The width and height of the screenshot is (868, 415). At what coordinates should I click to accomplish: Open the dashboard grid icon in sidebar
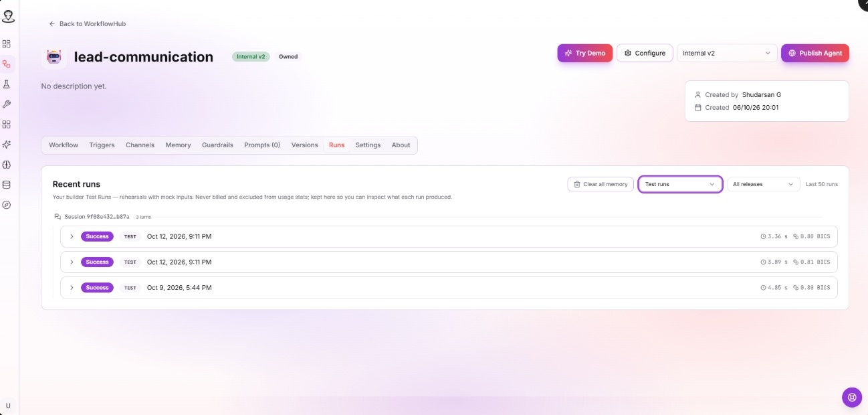point(7,44)
